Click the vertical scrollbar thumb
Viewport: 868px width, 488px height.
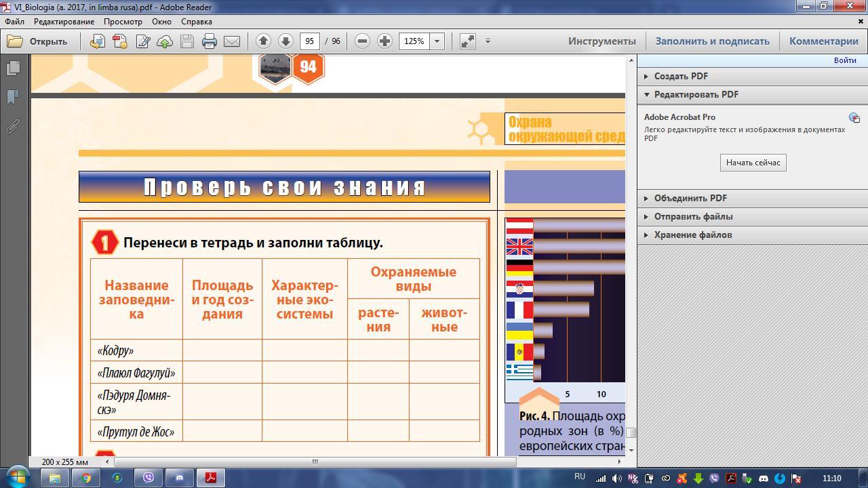tap(631, 432)
